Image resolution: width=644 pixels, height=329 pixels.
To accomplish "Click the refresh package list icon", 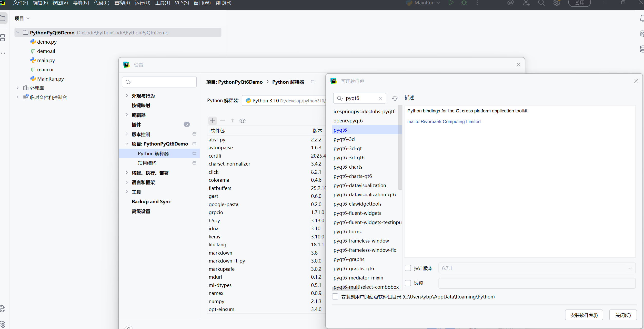I will click(x=395, y=98).
